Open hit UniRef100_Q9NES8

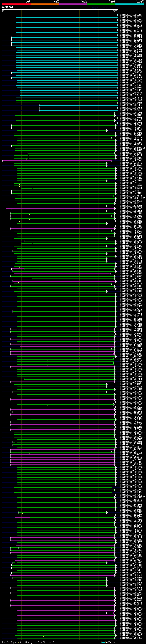tap(131, 243)
